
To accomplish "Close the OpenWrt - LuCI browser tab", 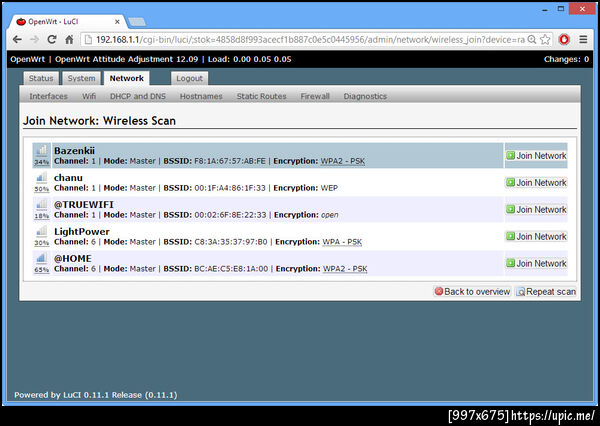I will click(x=117, y=22).
